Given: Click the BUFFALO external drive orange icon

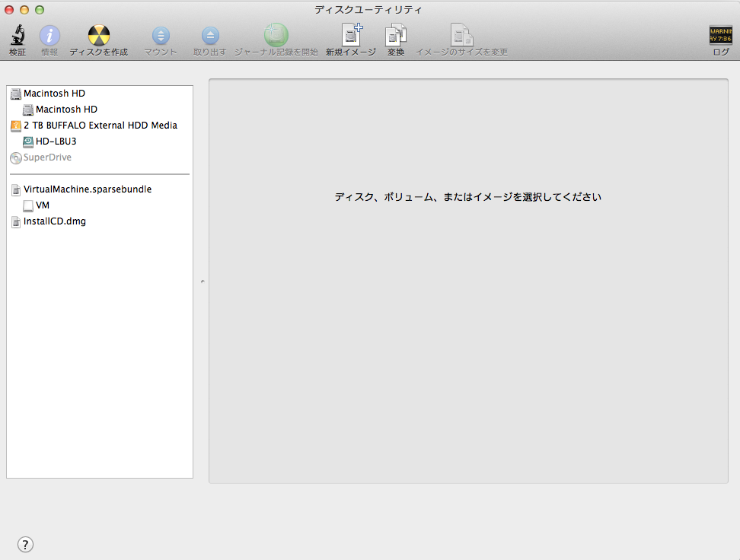Looking at the screenshot, I should tap(16, 126).
